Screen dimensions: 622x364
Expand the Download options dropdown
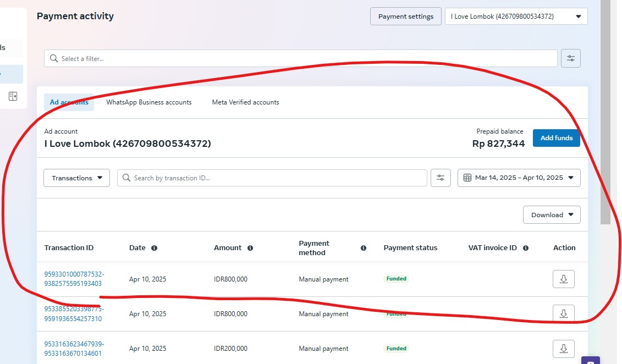[x=552, y=215]
